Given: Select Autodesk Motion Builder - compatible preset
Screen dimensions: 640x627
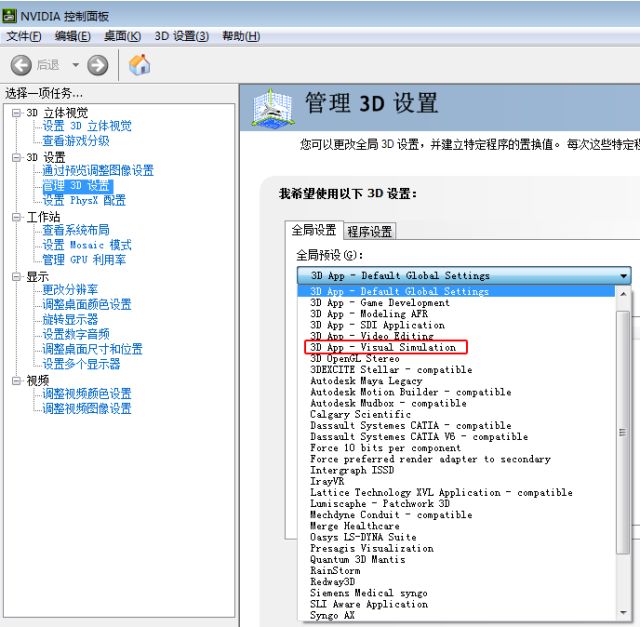Looking at the screenshot, I should coord(456,392).
